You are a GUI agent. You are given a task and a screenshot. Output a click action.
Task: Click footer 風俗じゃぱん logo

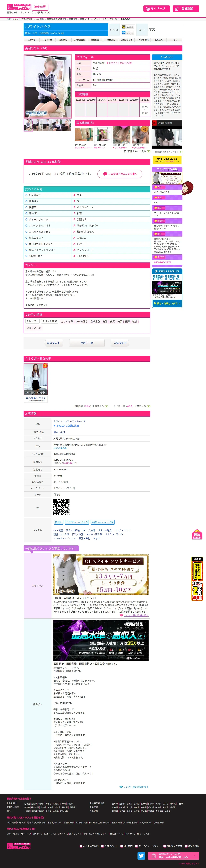(x=19, y=846)
